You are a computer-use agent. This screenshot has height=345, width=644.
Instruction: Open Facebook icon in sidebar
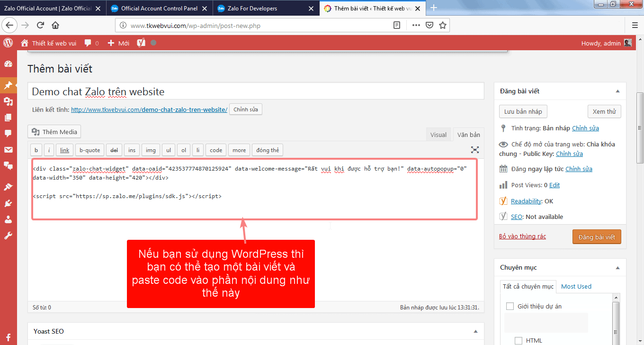8,337
